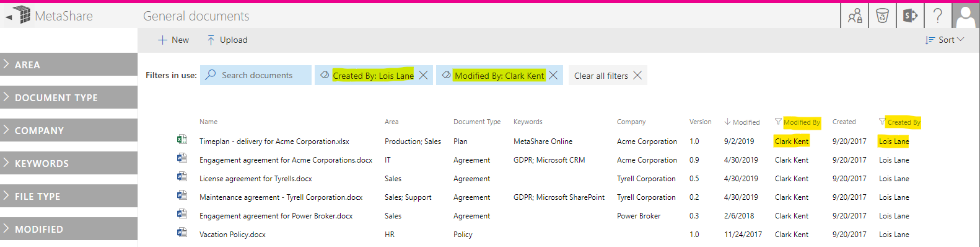Upload a document
This screenshot has height=247, width=980.
pyautogui.click(x=227, y=40)
